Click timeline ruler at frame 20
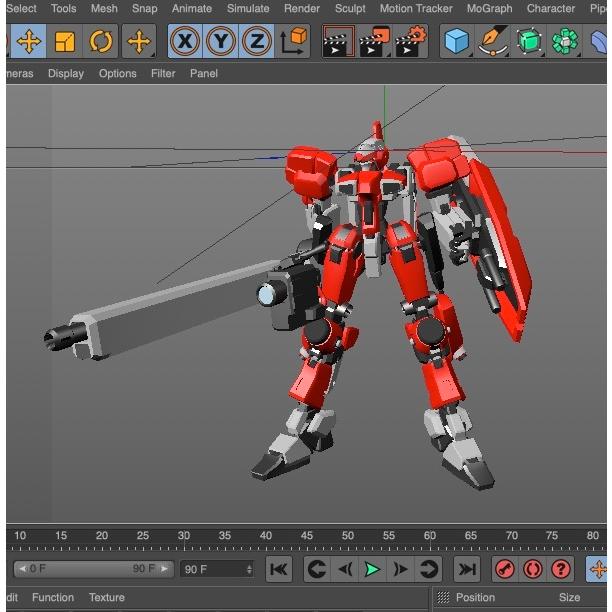The image size is (612, 612). click(x=102, y=536)
